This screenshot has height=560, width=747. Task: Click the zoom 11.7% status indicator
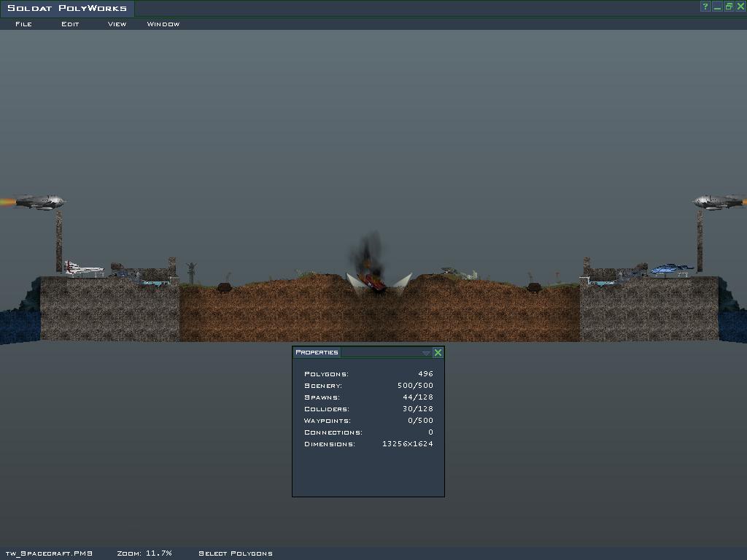(x=144, y=553)
